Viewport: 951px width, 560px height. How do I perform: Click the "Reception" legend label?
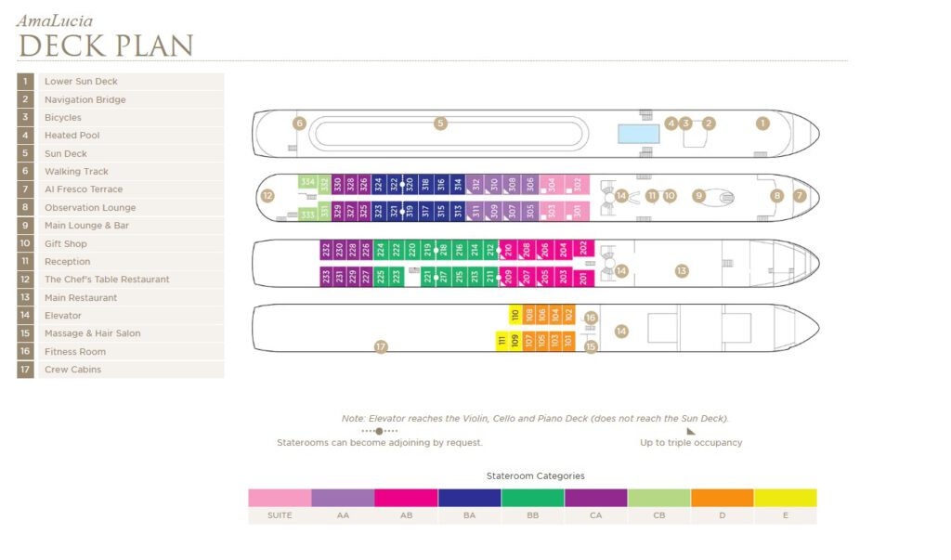point(67,262)
